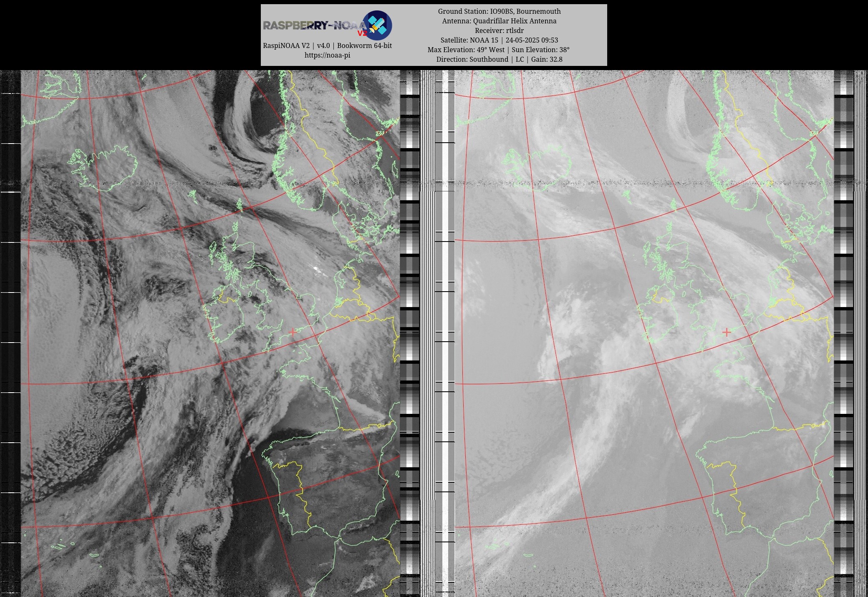Click 'Direction: Southbound | LC | Gain: 32.8' line
868x597 pixels.
click(499, 59)
